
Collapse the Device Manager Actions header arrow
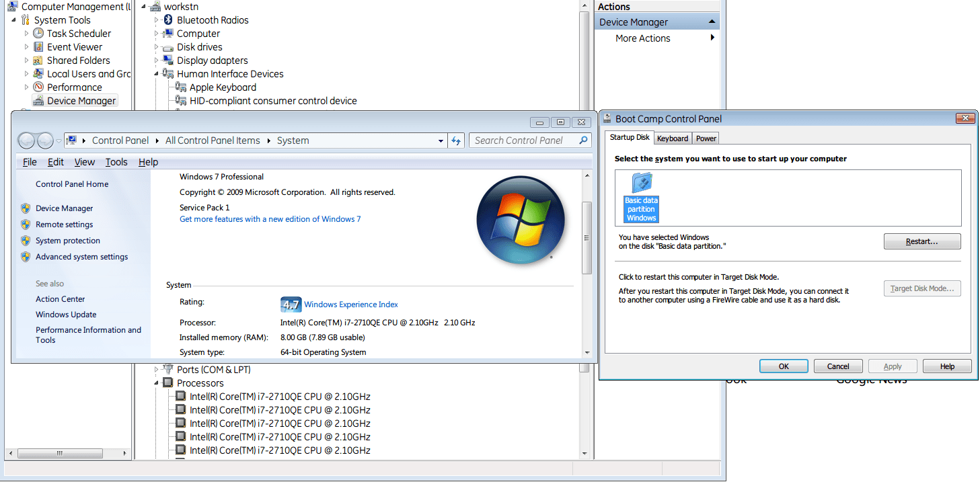[x=712, y=22]
